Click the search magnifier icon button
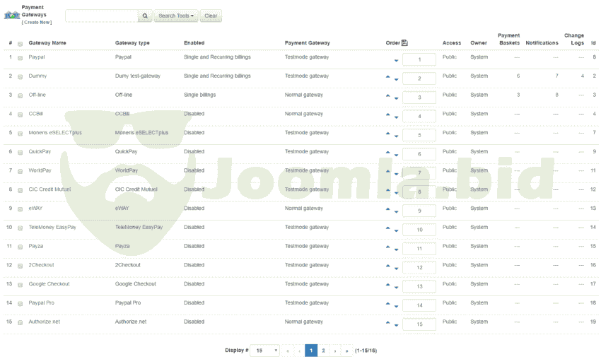The image size is (601, 364). [144, 16]
